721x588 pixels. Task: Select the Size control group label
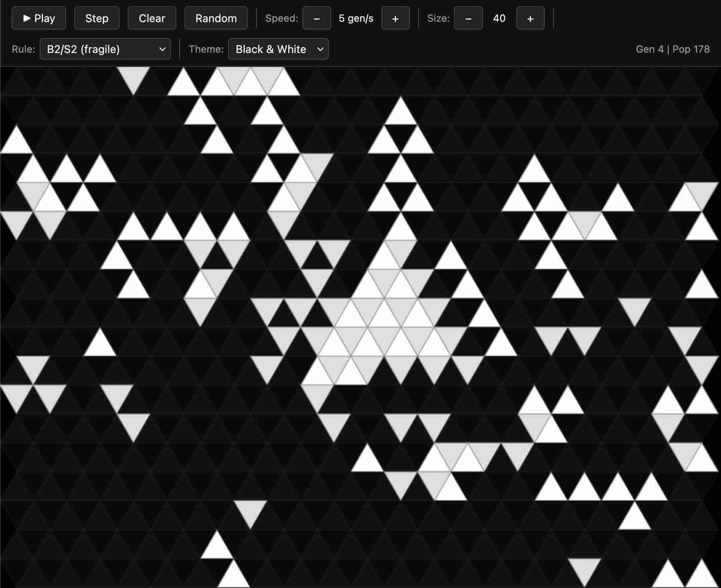point(438,18)
